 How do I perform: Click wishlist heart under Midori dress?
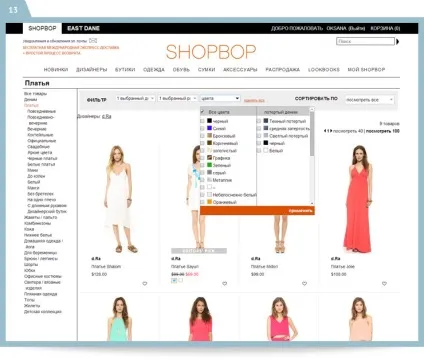click(304, 284)
